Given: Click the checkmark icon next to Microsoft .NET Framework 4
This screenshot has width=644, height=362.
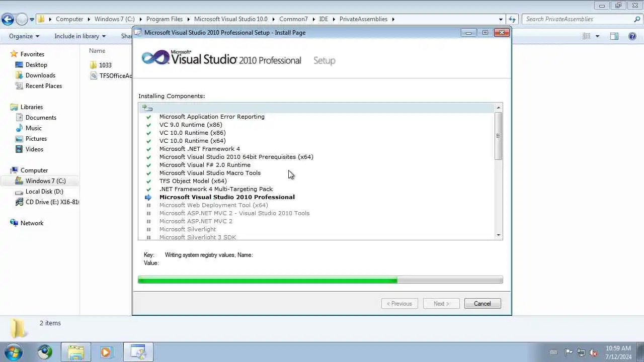Looking at the screenshot, I should coord(148,149).
